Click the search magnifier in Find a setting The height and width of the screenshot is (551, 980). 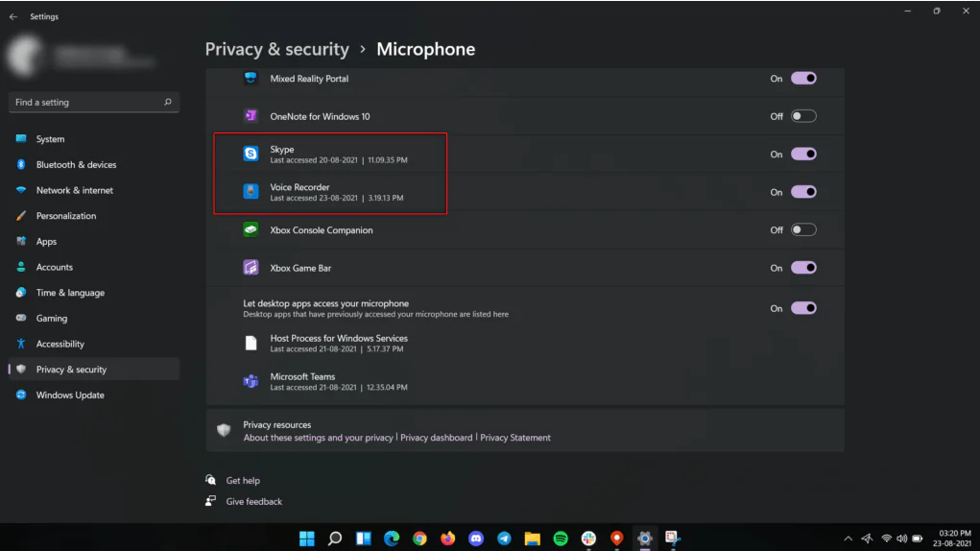[x=168, y=102]
